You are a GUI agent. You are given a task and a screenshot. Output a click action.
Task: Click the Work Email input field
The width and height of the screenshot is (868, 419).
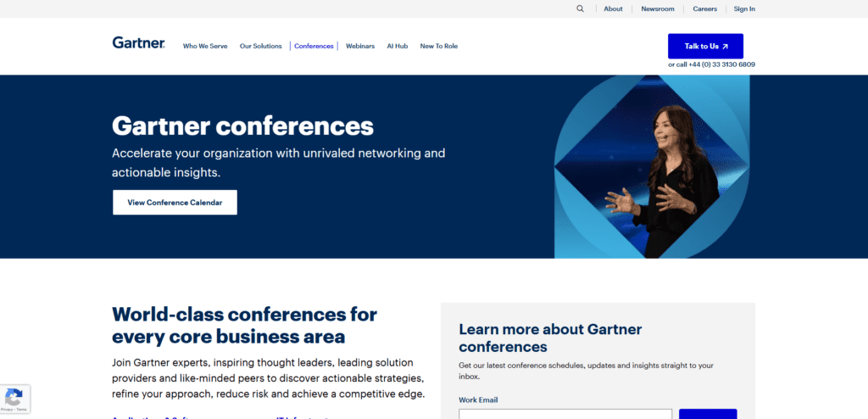point(565,414)
